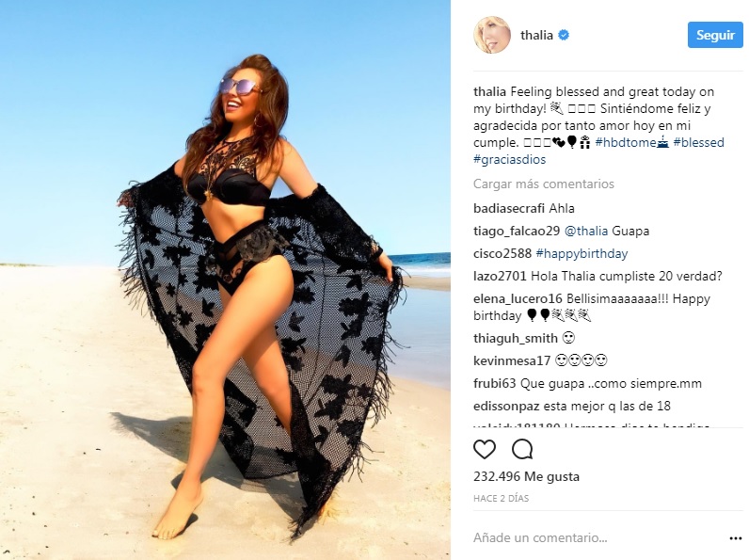749x560 pixels.
Task: Open the comment bubble icon
Action: tap(522, 449)
